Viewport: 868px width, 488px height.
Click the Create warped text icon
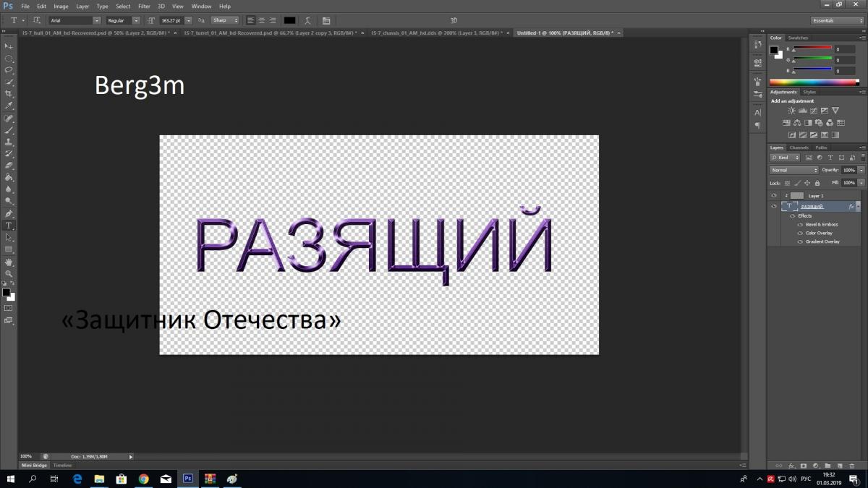coord(309,20)
